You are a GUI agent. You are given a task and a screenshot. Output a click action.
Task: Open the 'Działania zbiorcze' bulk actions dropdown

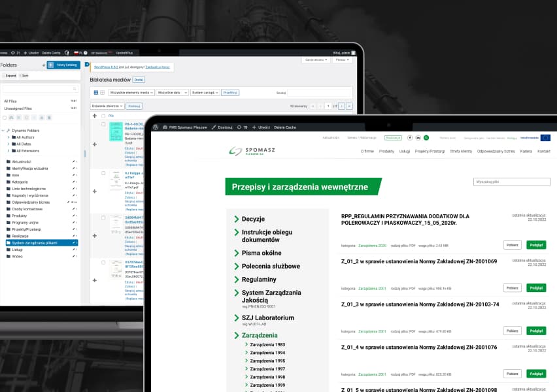point(107,106)
